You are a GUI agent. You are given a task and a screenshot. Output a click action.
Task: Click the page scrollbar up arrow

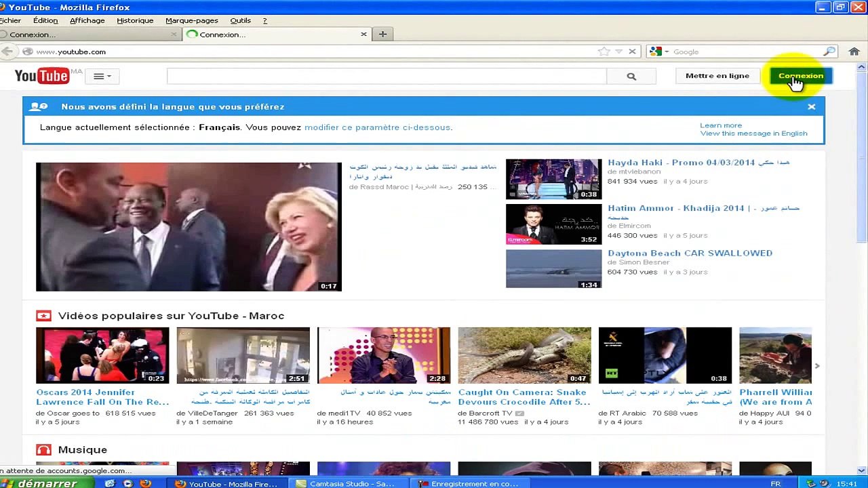pos(862,66)
